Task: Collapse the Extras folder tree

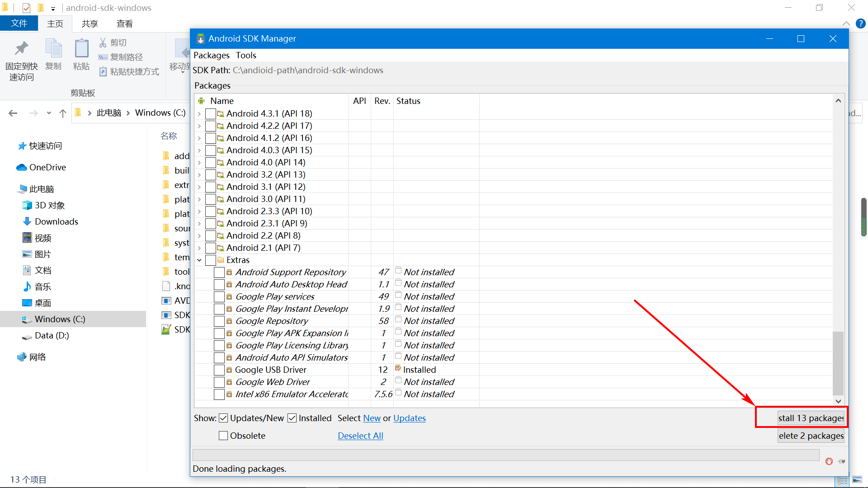Action: point(199,260)
